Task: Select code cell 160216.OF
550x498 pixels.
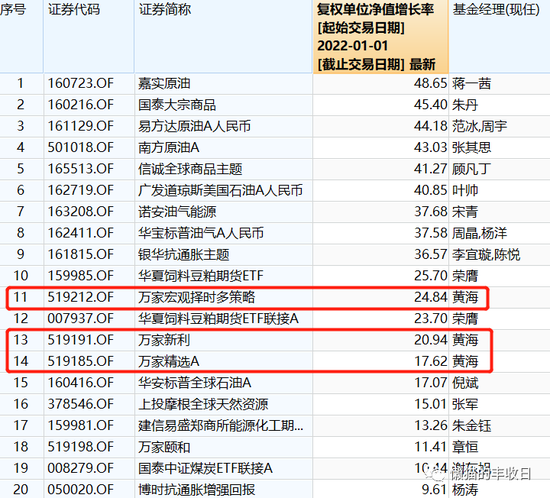Action: pos(81,105)
